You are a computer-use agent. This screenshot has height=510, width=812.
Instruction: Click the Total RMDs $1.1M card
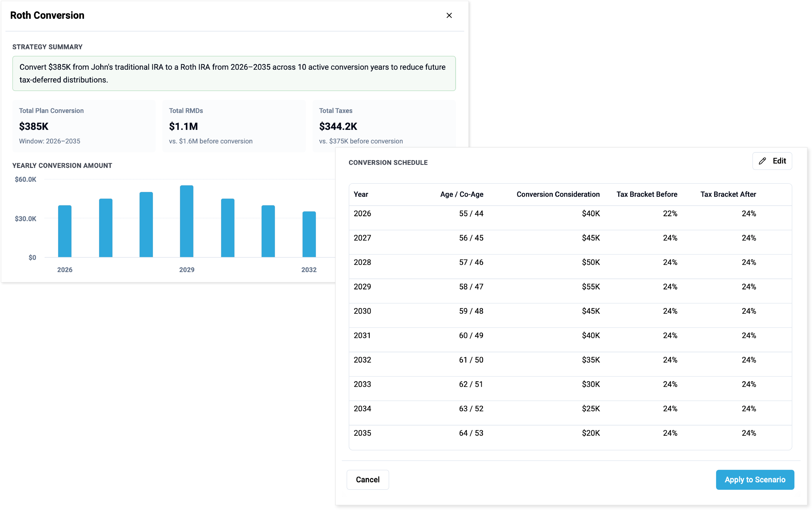234,126
